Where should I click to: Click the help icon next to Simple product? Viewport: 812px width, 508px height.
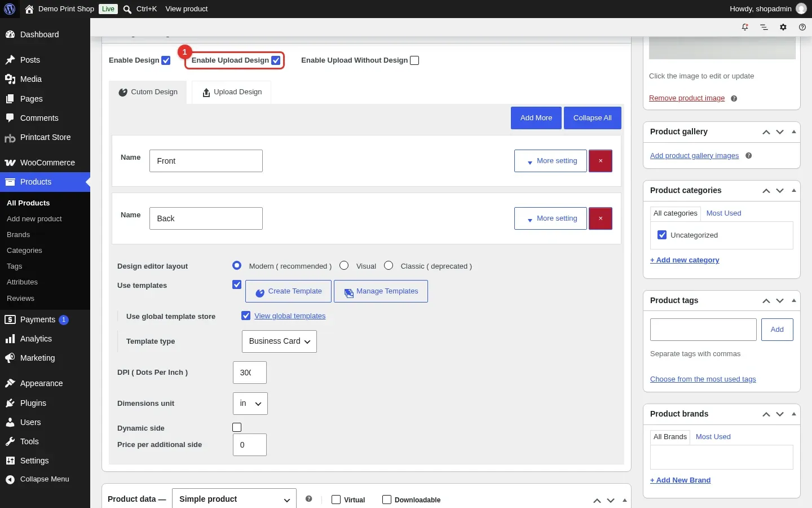pyautogui.click(x=309, y=499)
